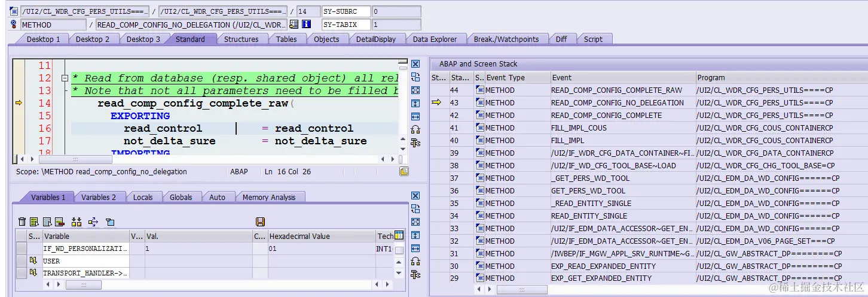Open tool settings icon beside source code pane

pos(415,143)
